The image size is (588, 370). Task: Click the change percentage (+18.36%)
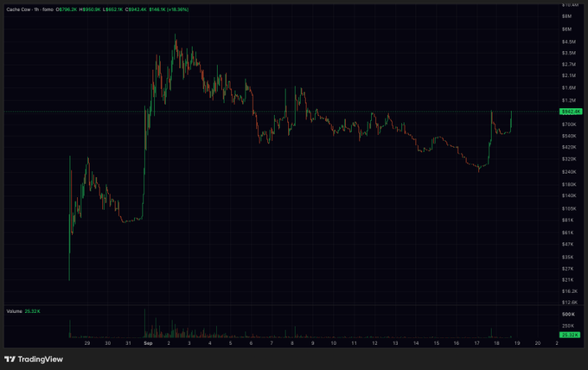coord(177,10)
